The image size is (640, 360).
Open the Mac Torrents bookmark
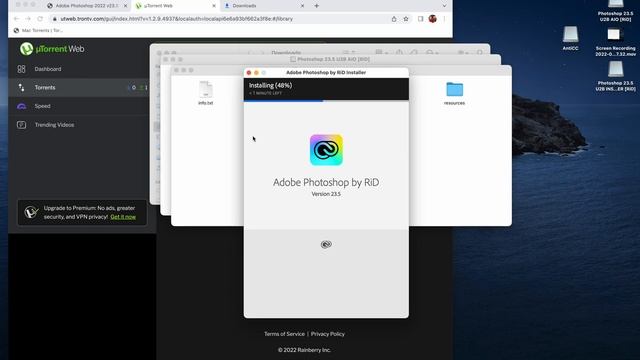click(38, 30)
